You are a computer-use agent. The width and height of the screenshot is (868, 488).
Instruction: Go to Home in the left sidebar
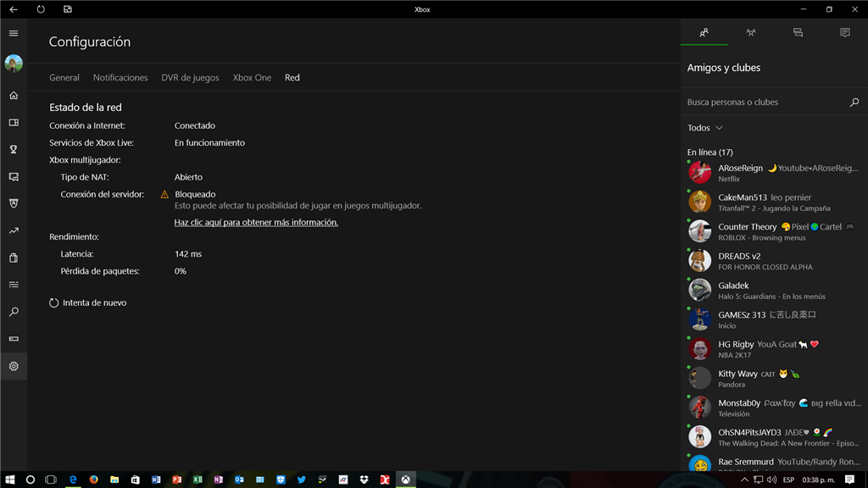[x=14, y=95]
